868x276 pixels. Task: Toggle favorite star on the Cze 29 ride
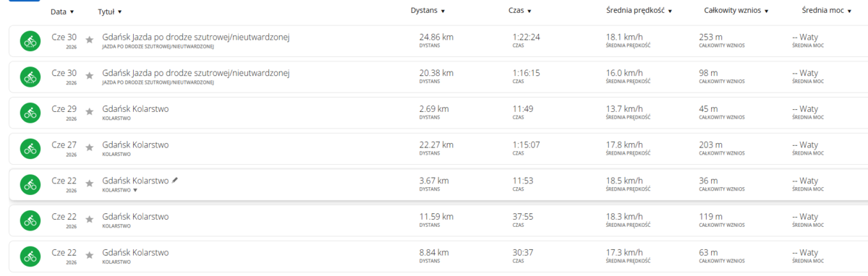[x=90, y=111]
